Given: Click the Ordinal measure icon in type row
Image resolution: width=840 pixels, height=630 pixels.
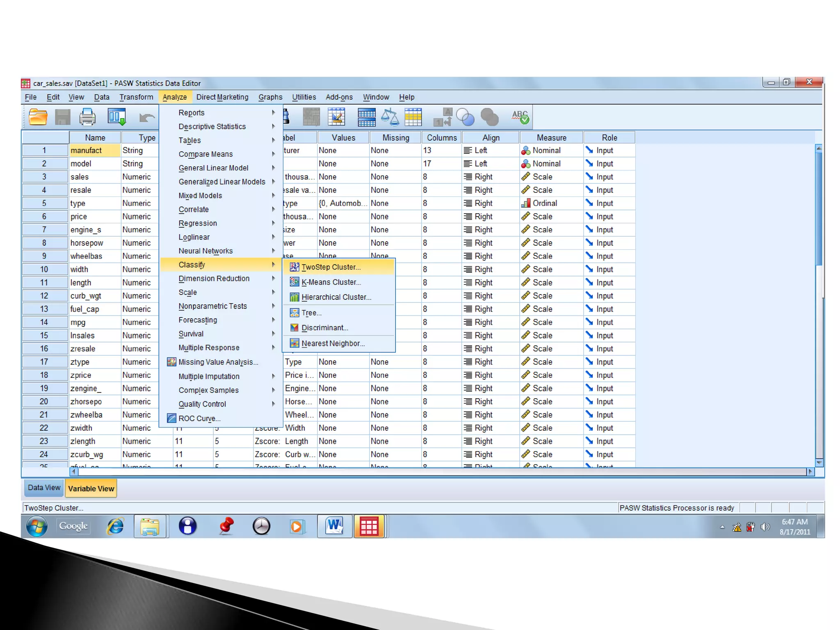Looking at the screenshot, I should (525, 203).
